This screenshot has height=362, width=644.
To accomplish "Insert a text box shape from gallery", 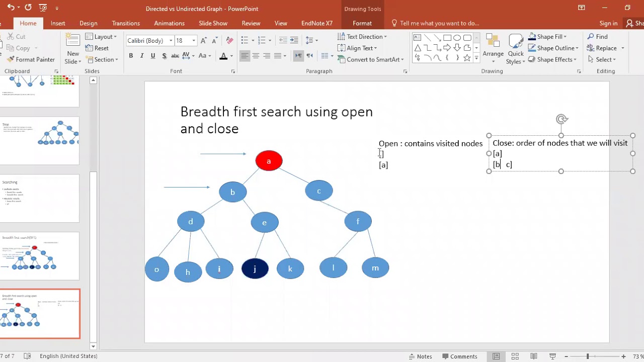I will click(417, 38).
